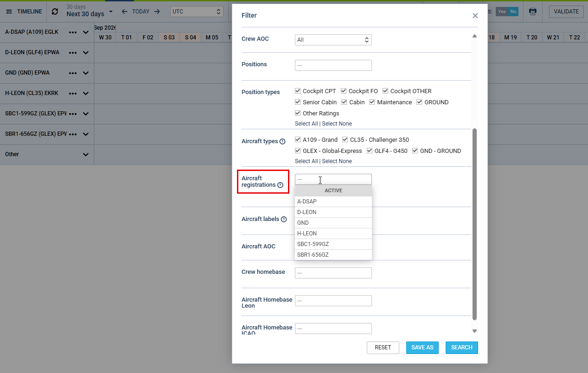Open the Timeline menu icon
Viewport: 588px width, 373px height.
tap(9, 12)
